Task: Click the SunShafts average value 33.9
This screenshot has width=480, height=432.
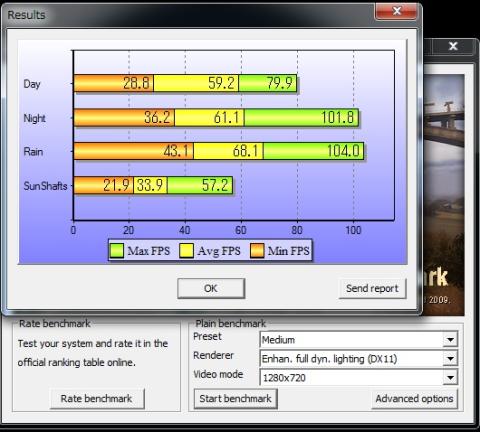Action: [x=150, y=185]
